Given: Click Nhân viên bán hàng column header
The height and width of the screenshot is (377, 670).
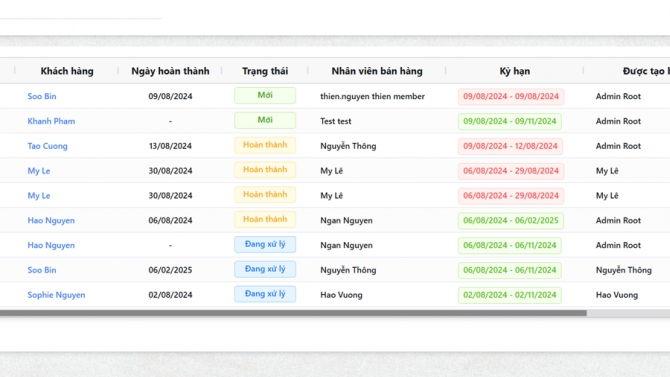Looking at the screenshot, I should coord(377,71).
